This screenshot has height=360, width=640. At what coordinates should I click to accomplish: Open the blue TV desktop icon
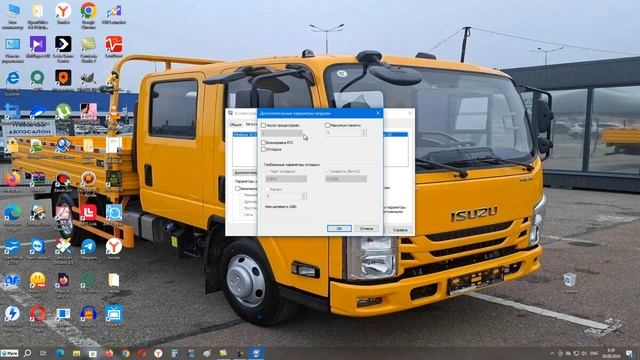[x=113, y=314]
